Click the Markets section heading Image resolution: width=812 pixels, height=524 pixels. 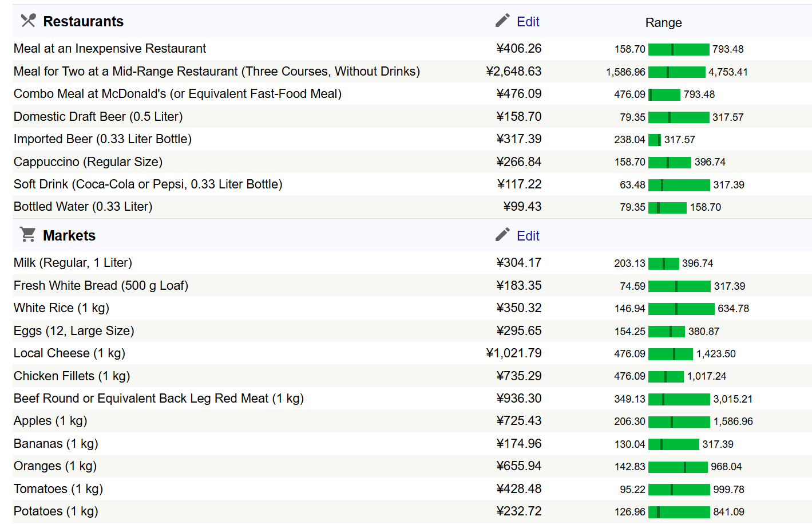[x=69, y=236]
